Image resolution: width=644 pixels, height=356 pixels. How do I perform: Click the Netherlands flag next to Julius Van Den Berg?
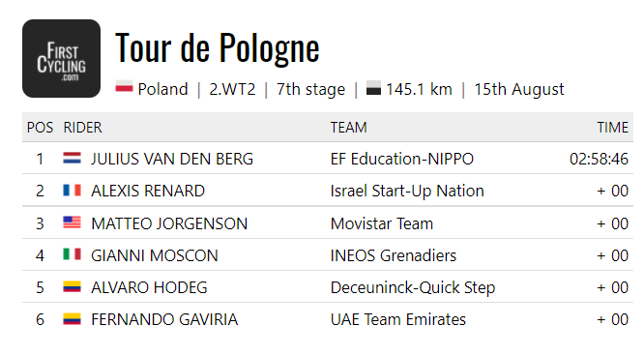tap(72, 159)
